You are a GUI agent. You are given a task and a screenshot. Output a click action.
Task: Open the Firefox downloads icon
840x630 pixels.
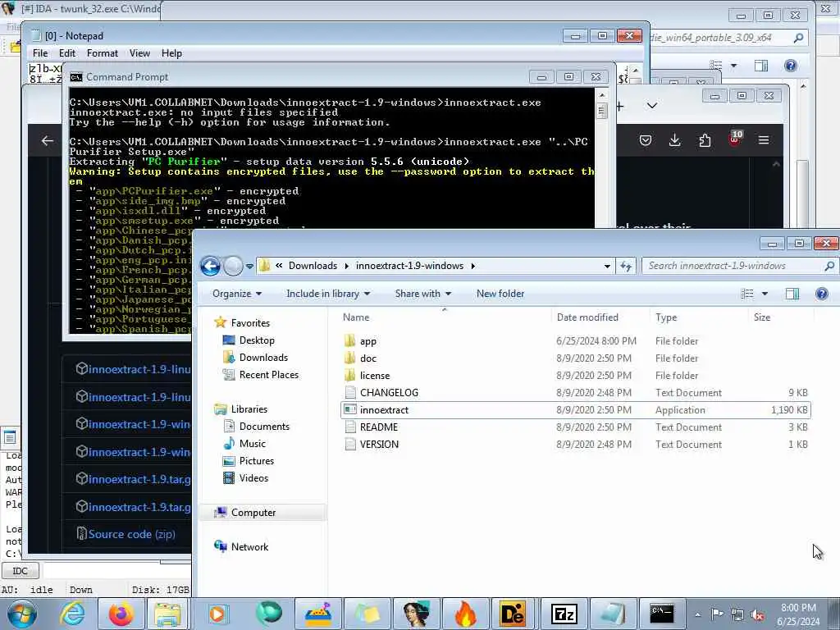click(x=675, y=140)
